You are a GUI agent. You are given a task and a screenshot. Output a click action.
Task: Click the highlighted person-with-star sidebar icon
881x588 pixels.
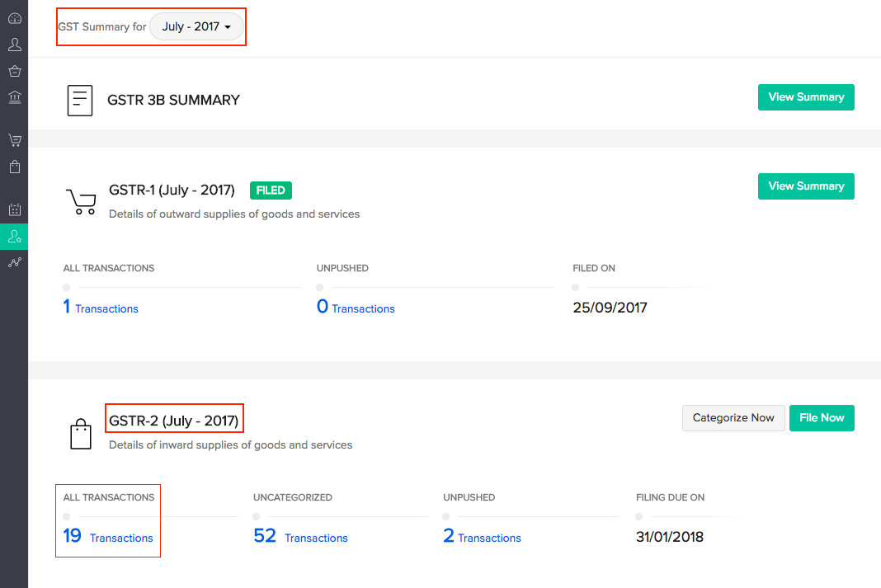(x=14, y=237)
